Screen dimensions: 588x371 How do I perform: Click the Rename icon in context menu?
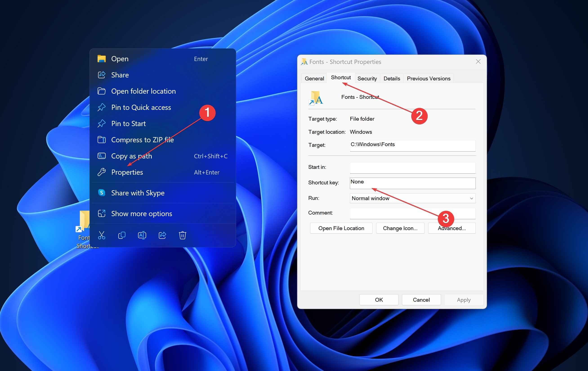pyautogui.click(x=142, y=235)
